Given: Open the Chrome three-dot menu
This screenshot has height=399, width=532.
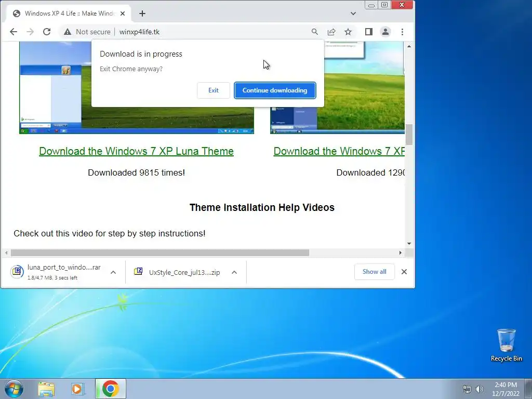Looking at the screenshot, I should (x=403, y=32).
